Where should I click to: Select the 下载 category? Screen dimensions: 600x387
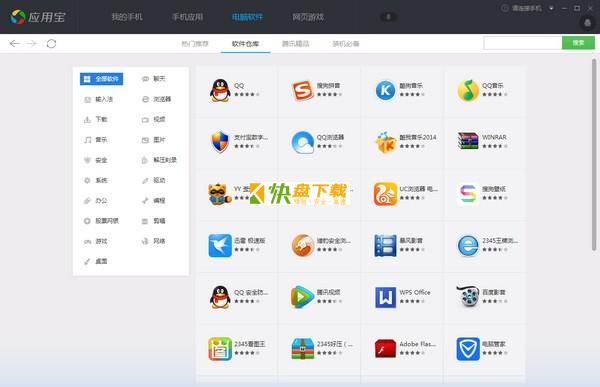(x=96, y=119)
